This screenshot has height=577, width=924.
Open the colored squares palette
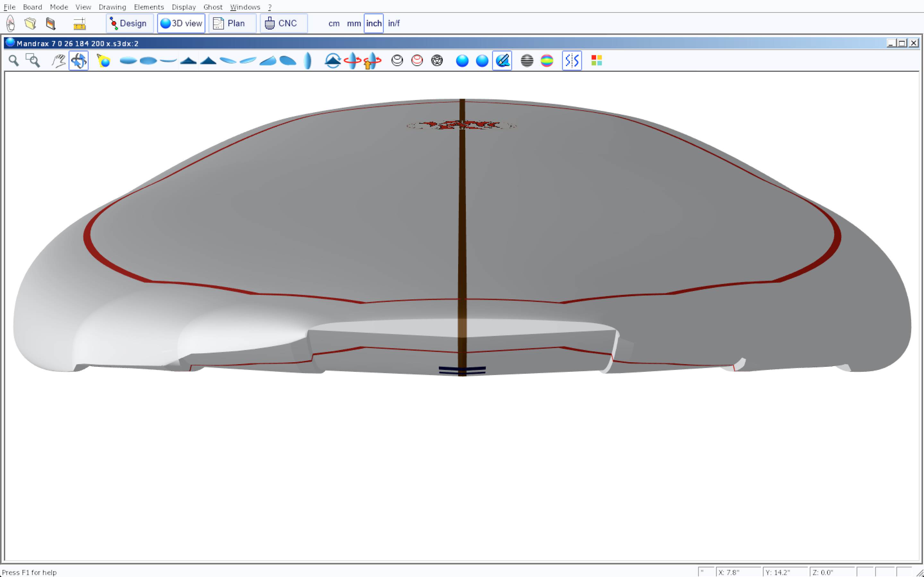596,61
